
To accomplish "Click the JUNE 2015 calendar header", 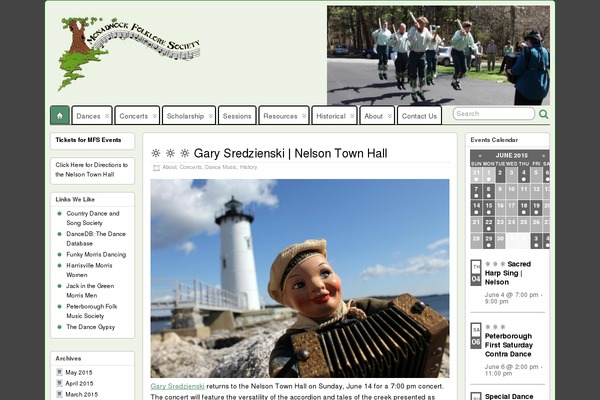I will pyautogui.click(x=512, y=155).
